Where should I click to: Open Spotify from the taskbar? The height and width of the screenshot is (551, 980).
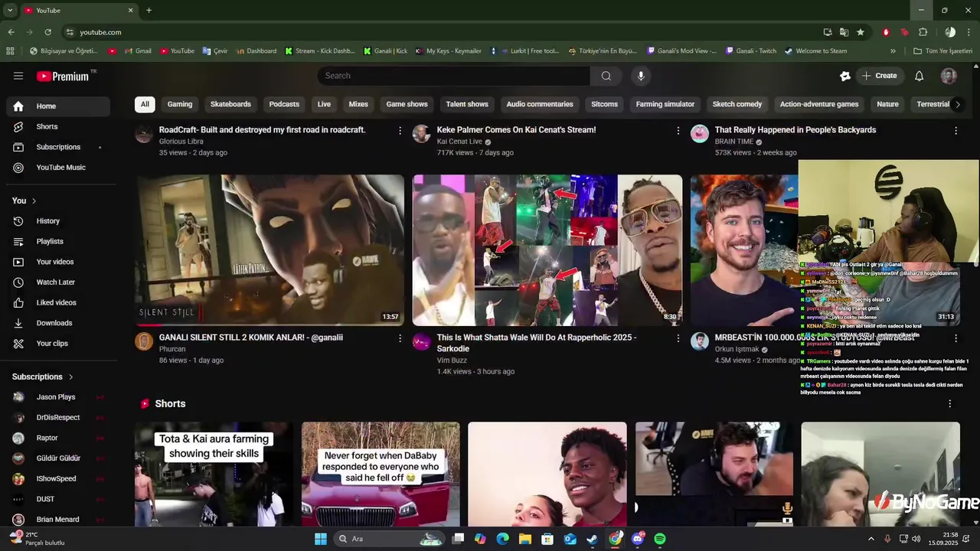point(660,539)
